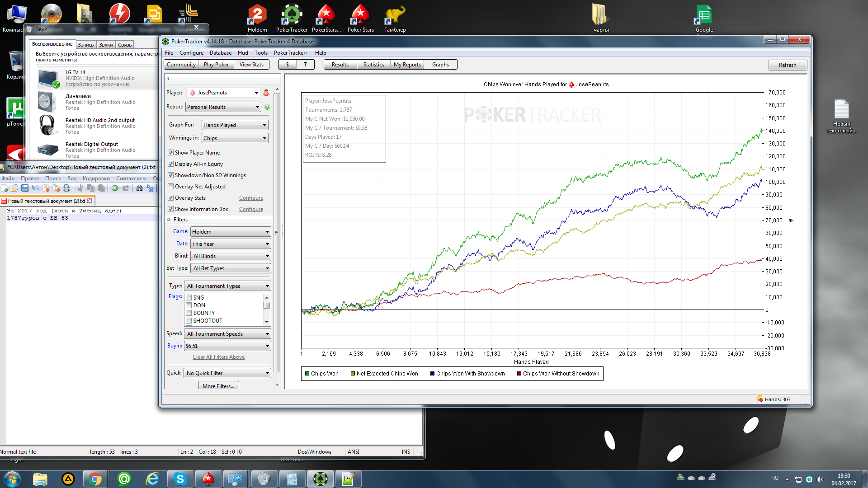
Task: Open the Date This Year dropdown
Action: click(x=231, y=244)
